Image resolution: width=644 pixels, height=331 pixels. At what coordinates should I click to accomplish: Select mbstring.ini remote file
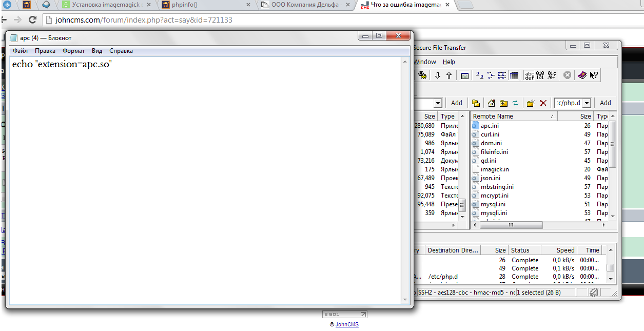coord(497,186)
